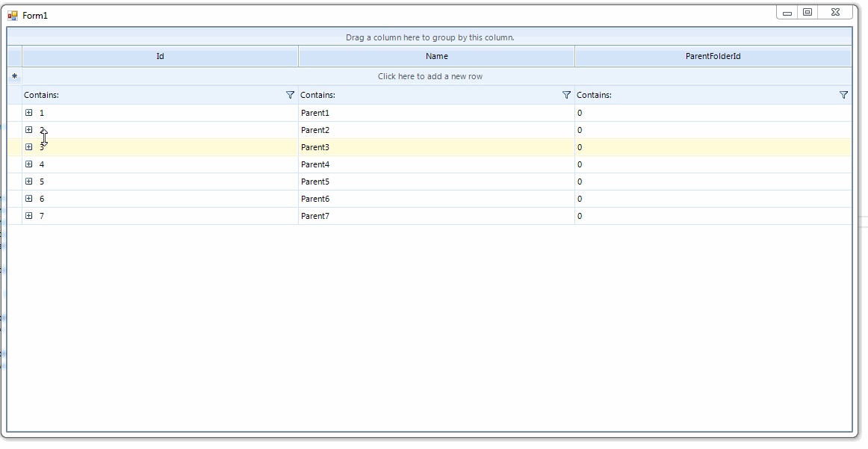Viewport: 868px width, 449px height.
Task: Expand row 1 child rows
Action: [x=29, y=113]
